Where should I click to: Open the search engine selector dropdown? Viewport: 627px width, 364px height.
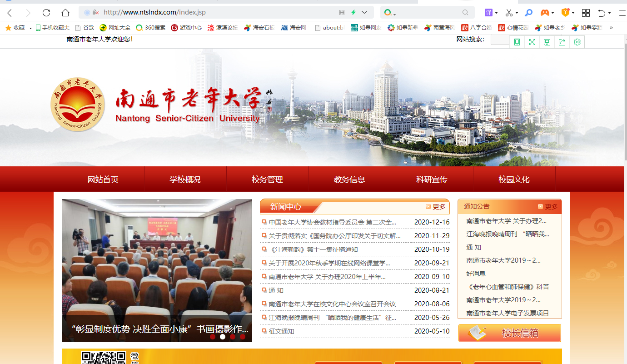(x=390, y=13)
